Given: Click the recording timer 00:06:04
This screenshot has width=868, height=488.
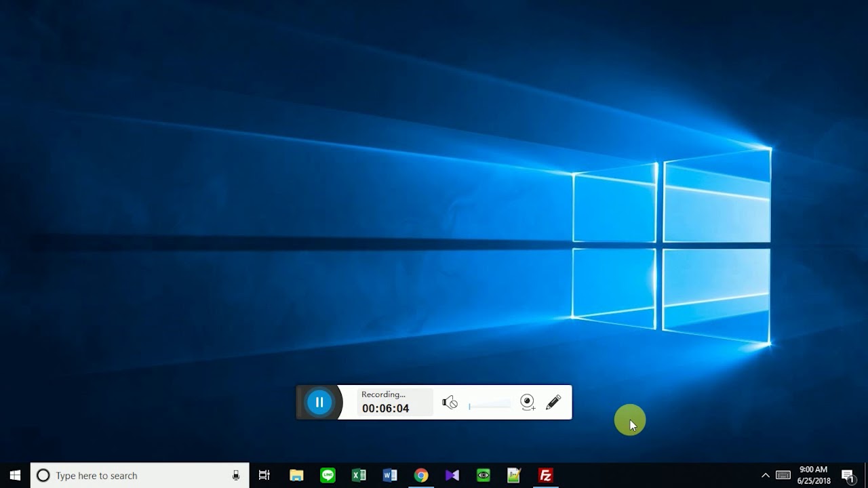Looking at the screenshot, I should point(385,408).
